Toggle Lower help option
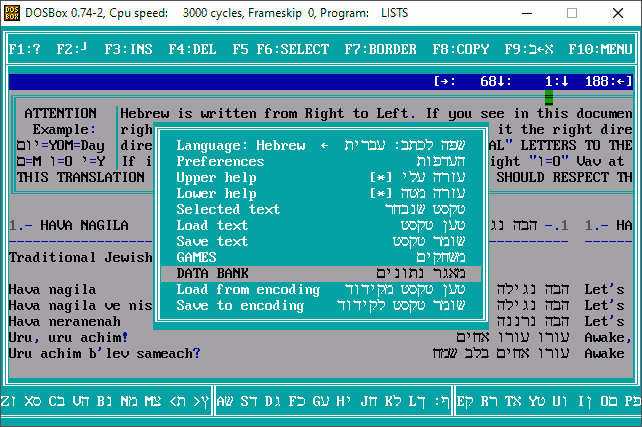The height and width of the screenshot is (427, 642). [321, 193]
